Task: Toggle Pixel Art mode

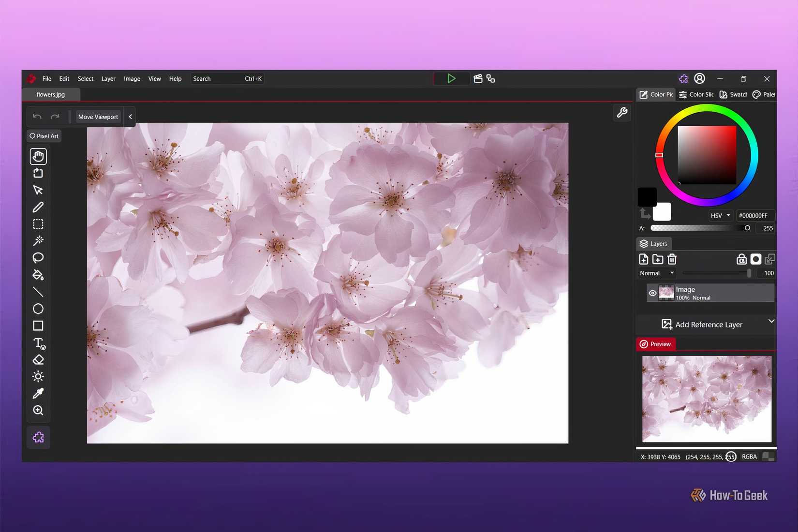Action: [44, 136]
